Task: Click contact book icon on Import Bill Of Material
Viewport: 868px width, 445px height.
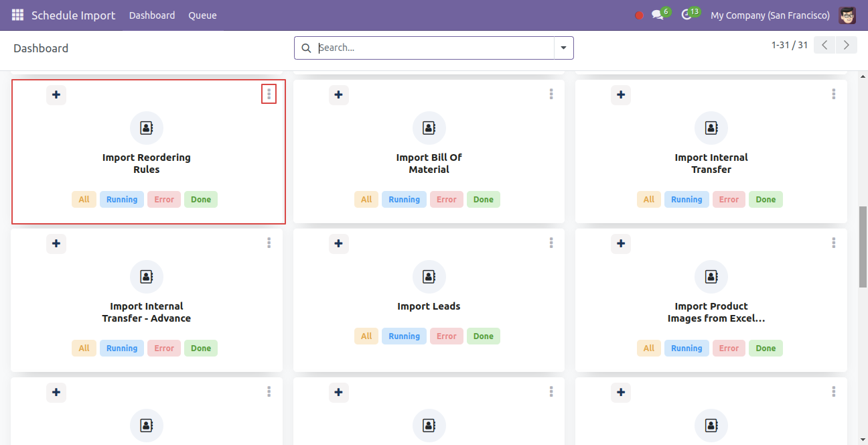Action: (429, 128)
